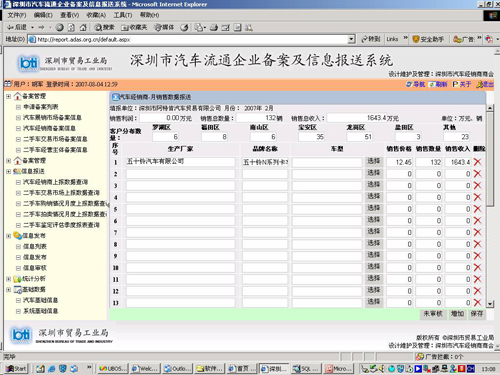500x375 pixels.
Task: Open the taskbar quick launch overflow chevron
Action: [89, 368]
